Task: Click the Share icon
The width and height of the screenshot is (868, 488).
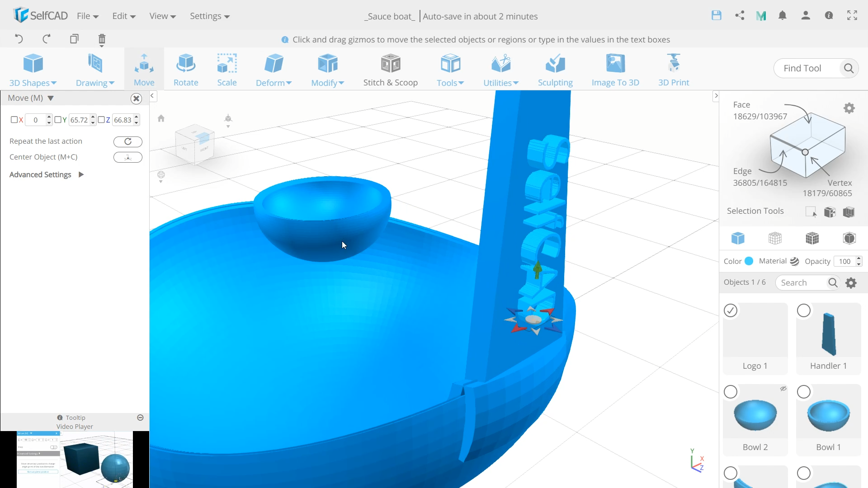Action: pyautogui.click(x=740, y=15)
